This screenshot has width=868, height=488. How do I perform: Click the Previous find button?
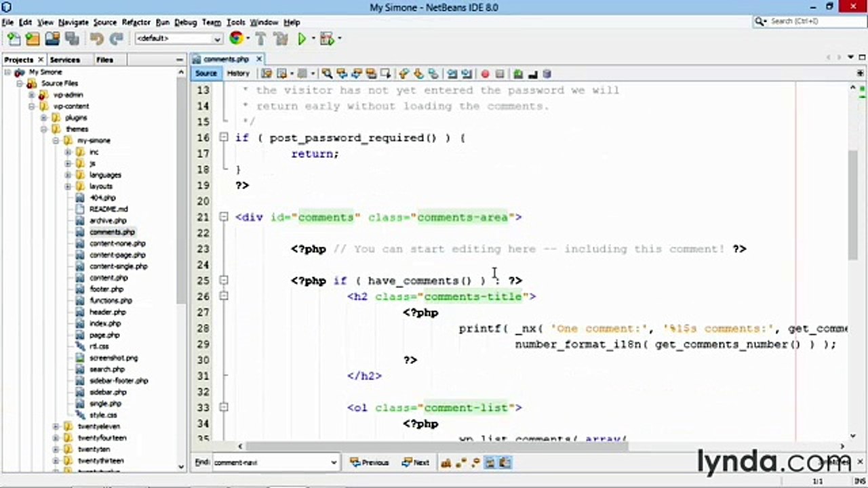click(370, 462)
